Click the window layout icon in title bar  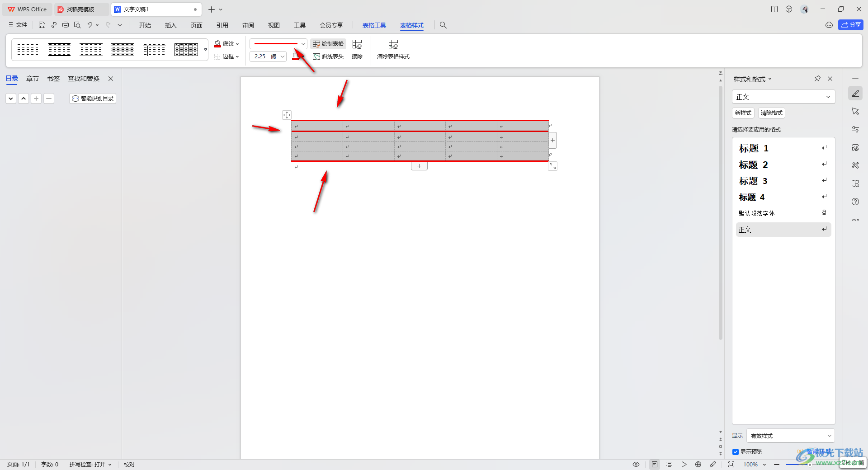click(x=774, y=9)
